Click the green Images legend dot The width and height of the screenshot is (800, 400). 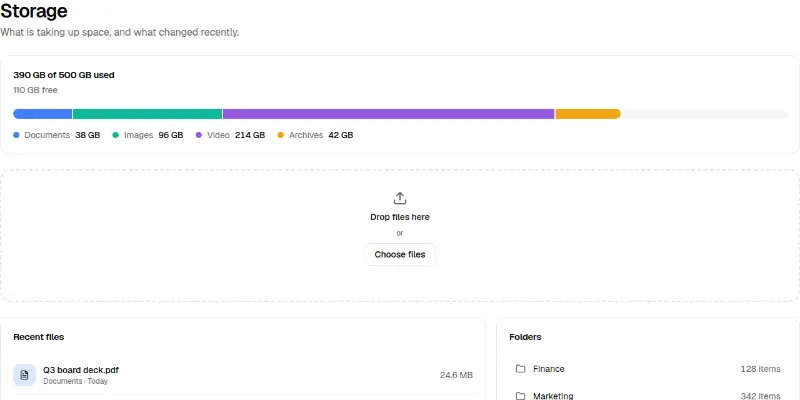click(x=116, y=135)
